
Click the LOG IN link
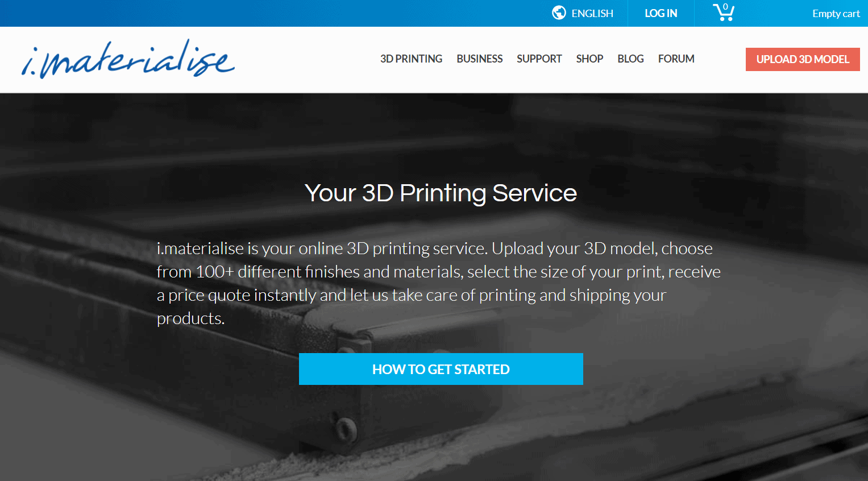coord(661,13)
